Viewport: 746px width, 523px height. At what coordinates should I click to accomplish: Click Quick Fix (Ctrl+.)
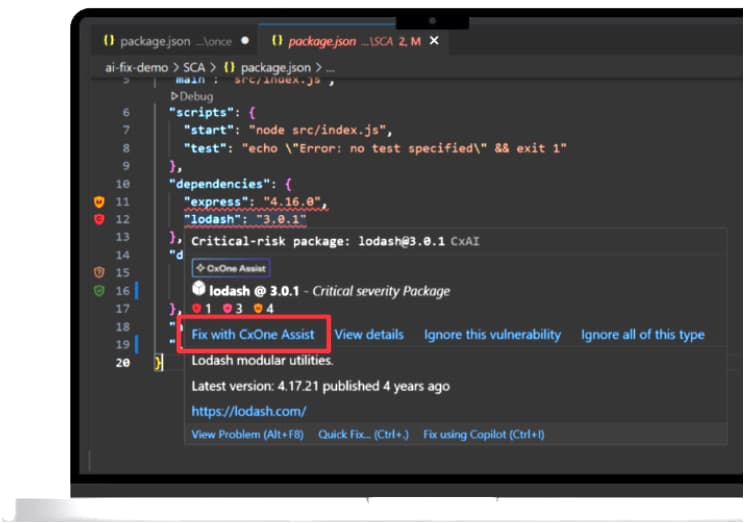[363, 434]
